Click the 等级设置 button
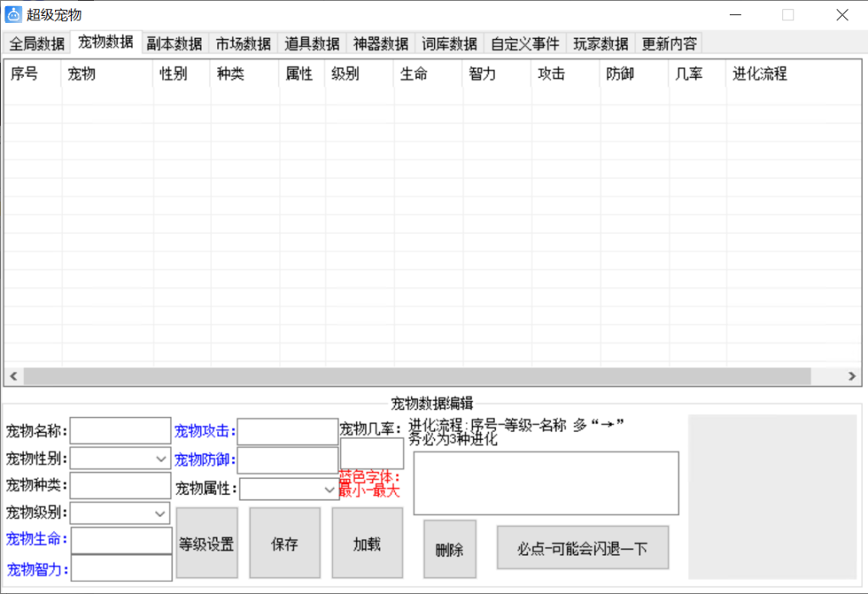The image size is (868, 594). [x=206, y=544]
